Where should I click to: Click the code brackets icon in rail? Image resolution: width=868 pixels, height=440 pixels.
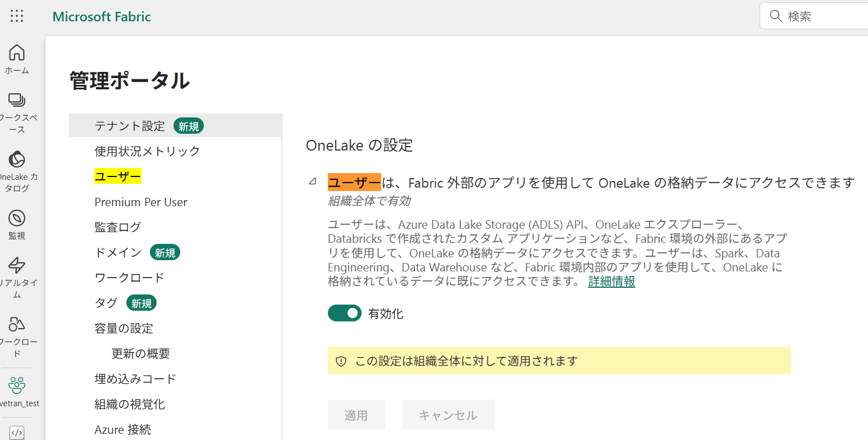point(17,433)
